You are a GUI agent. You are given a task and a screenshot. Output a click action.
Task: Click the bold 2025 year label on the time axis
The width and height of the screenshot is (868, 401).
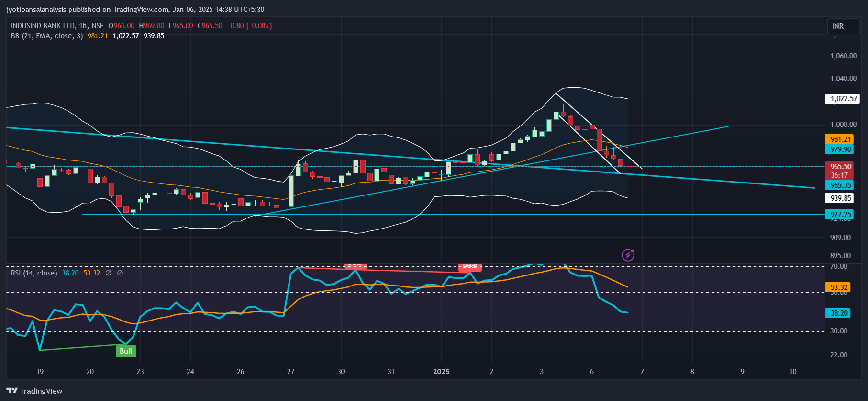point(441,372)
